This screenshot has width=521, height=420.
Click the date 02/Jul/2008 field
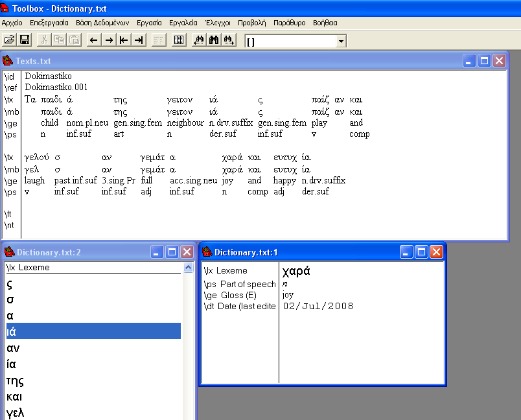318,306
